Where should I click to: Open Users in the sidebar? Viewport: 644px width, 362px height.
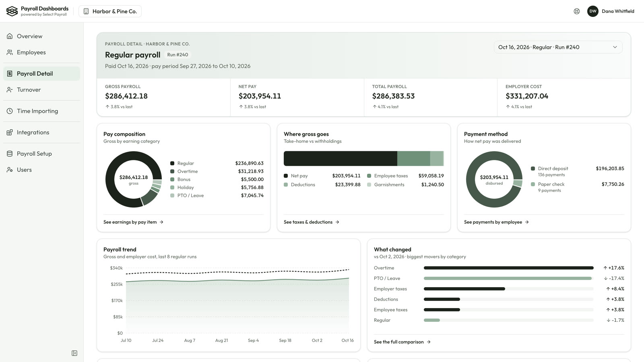point(42,170)
